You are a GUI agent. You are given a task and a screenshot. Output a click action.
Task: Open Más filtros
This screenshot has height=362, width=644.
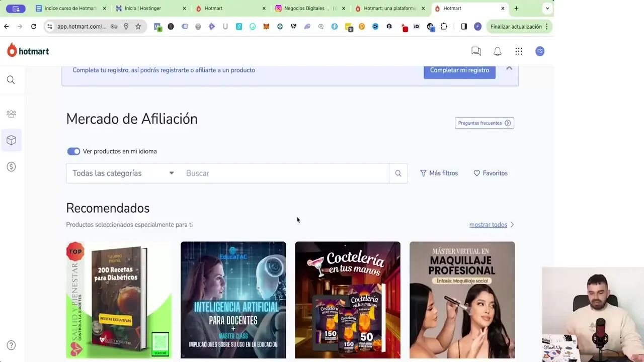point(439,173)
